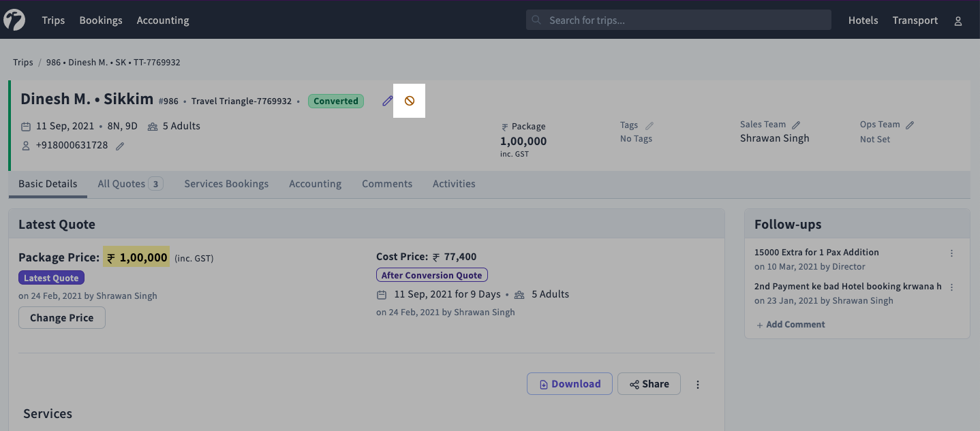Open options for '15000 Extra' follow-up
The image size is (980, 431).
pyautogui.click(x=952, y=253)
